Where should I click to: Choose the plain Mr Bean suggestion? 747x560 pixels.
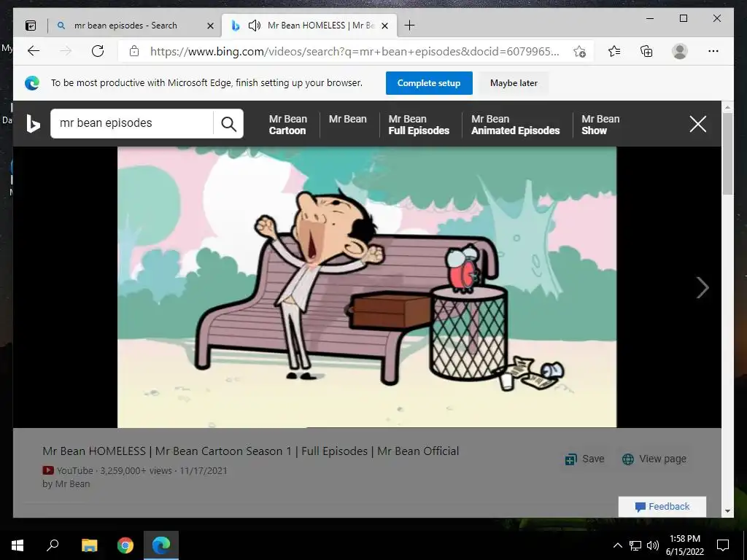click(x=348, y=119)
